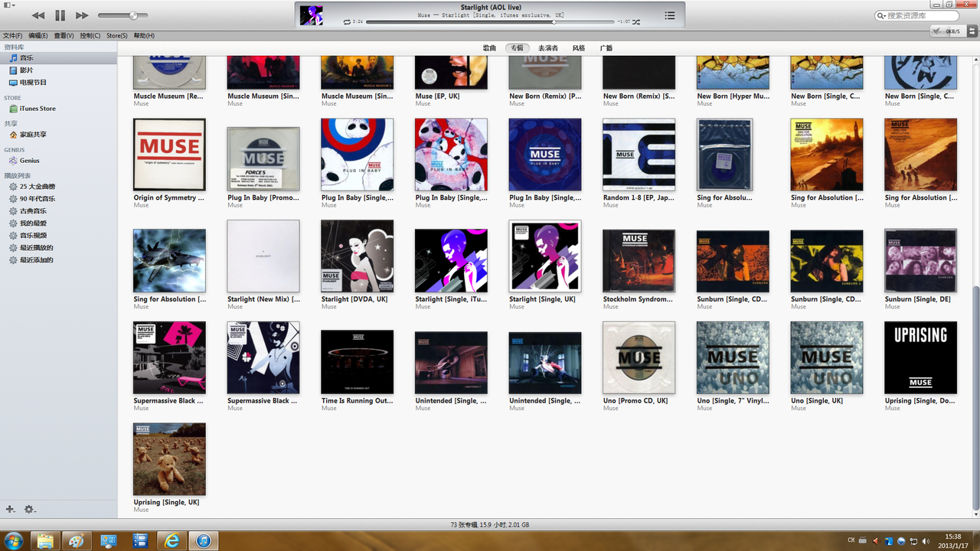Skip forward to the next track
Image resolution: width=980 pixels, height=551 pixels.
pos(82,15)
